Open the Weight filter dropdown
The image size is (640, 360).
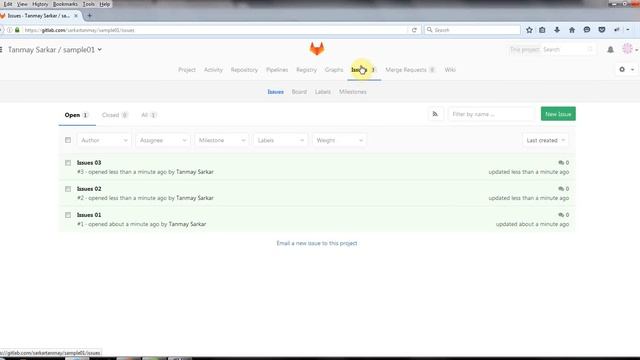[339, 140]
